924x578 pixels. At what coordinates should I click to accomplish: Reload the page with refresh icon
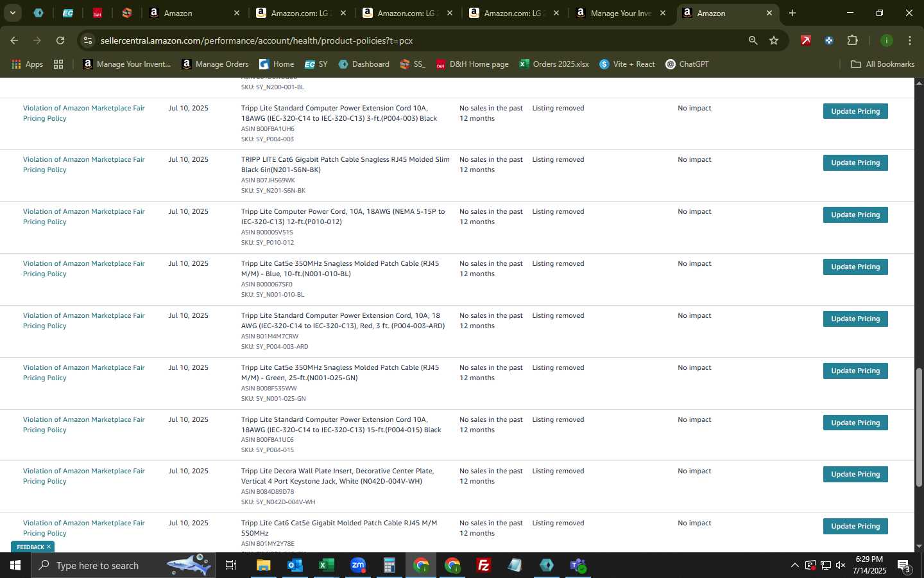pos(60,40)
